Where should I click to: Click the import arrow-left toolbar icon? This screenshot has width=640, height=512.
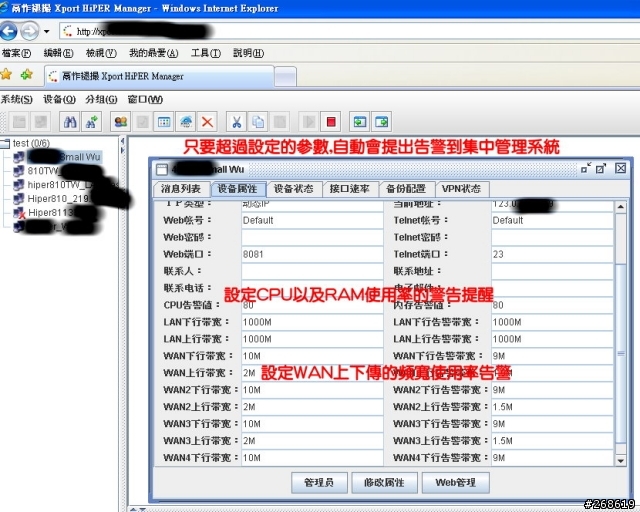coord(360,122)
